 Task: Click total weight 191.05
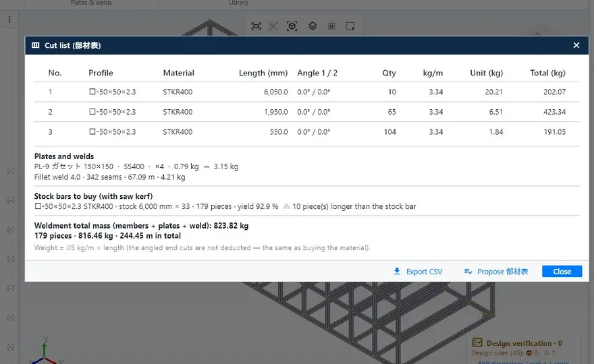pyautogui.click(x=554, y=132)
